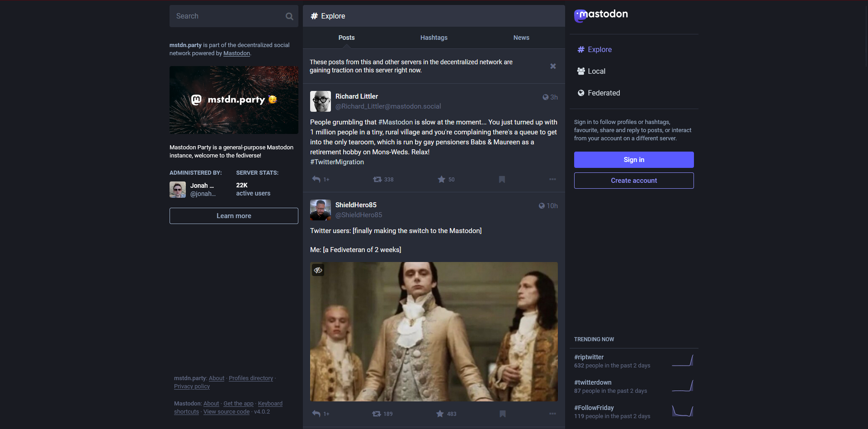Open the #Mastodon hashtag link
The image size is (868, 429).
tap(396, 122)
